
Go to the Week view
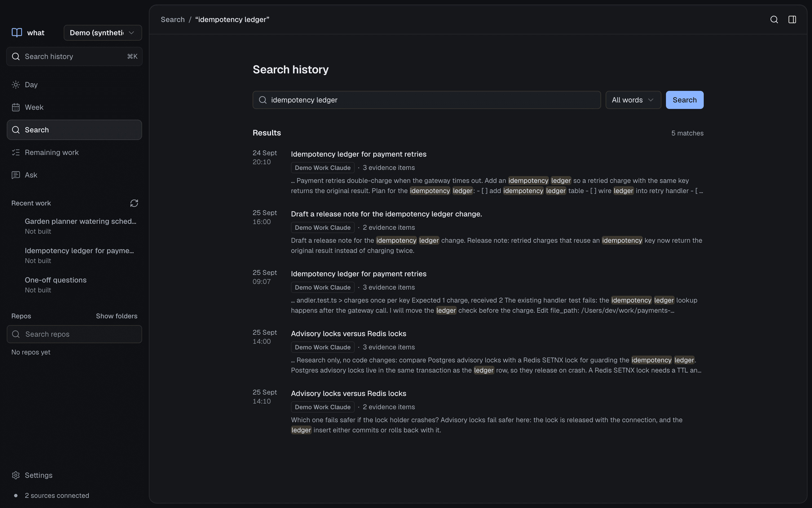[x=74, y=107]
